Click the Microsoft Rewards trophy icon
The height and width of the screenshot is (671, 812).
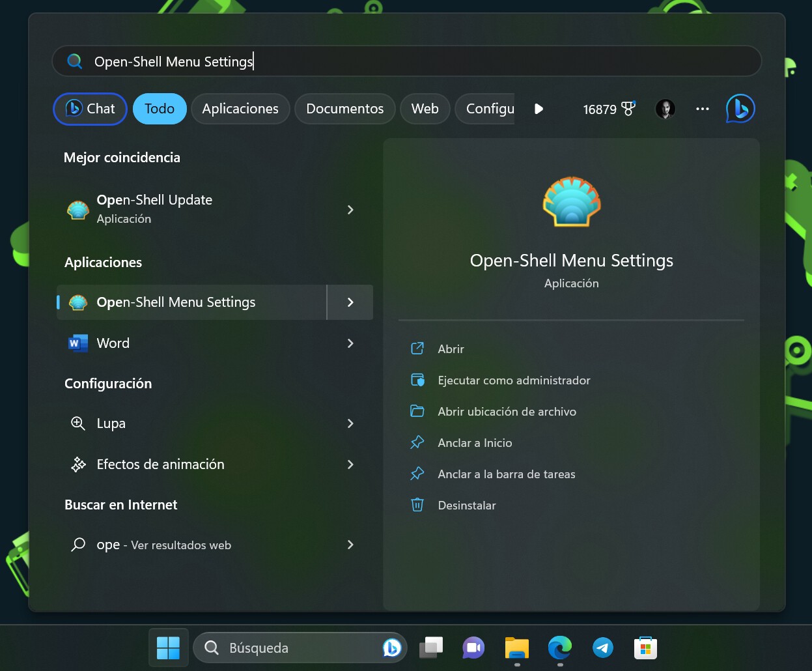tap(626, 109)
